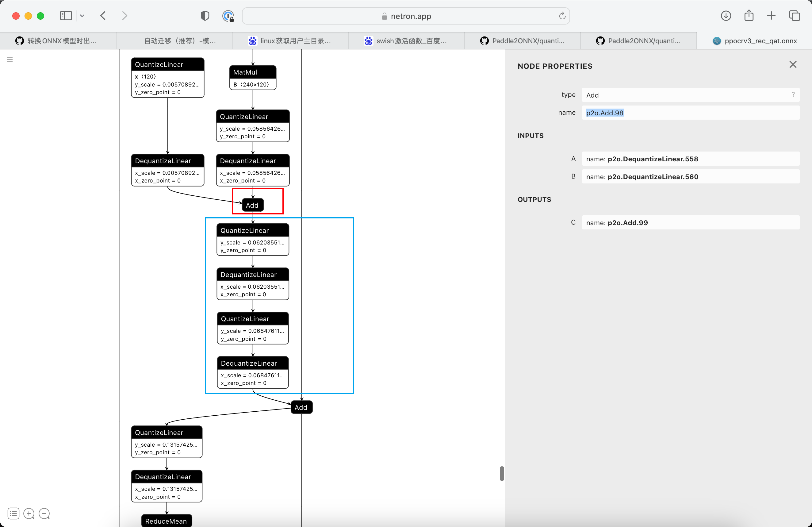This screenshot has width=812, height=527.
Task: Show Safari downloads
Action: tap(726, 16)
